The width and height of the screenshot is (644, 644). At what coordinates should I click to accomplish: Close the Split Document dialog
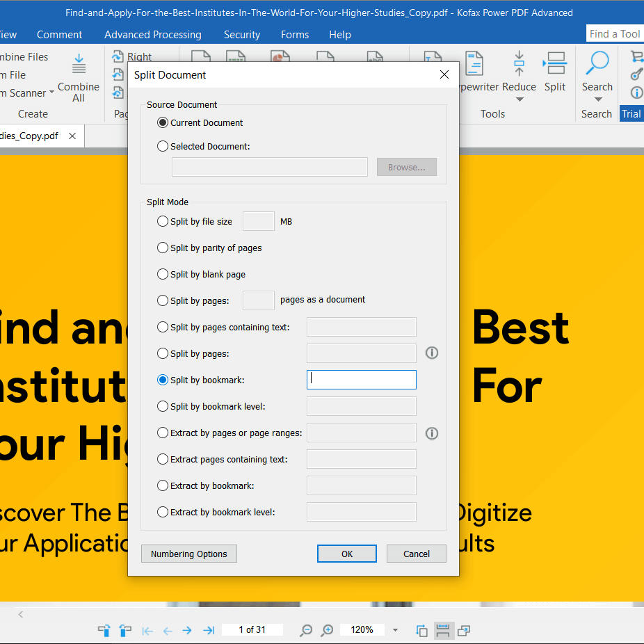(444, 74)
